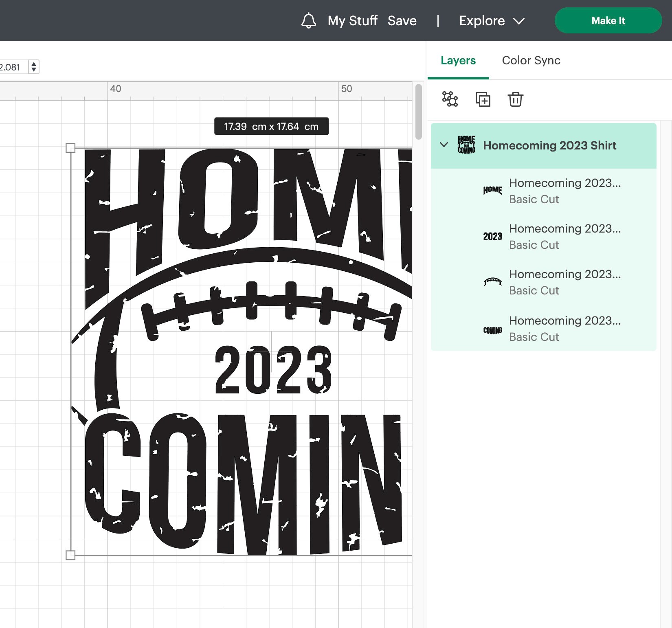The height and width of the screenshot is (628, 672).
Task: Open My Stuff
Action: pyautogui.click(x=352, y=20)
